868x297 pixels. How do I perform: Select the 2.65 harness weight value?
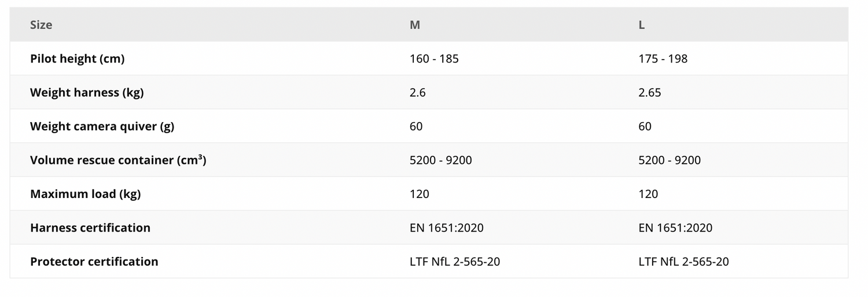coord(650,93)
